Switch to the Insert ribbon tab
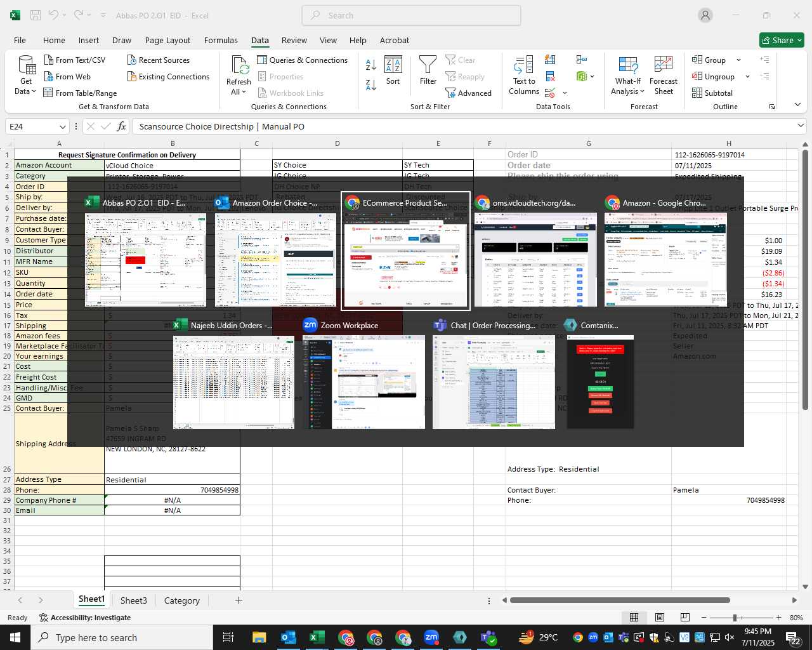The image size is (812, 650). (x=89, y=40)
